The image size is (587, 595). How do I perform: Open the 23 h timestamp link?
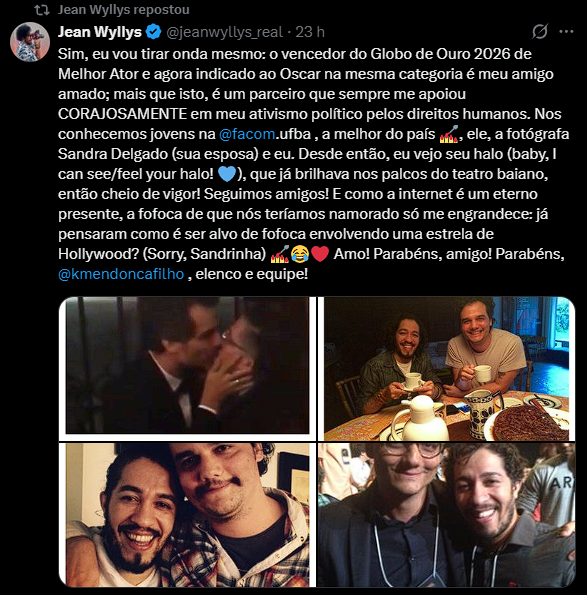tap(310, 32)
